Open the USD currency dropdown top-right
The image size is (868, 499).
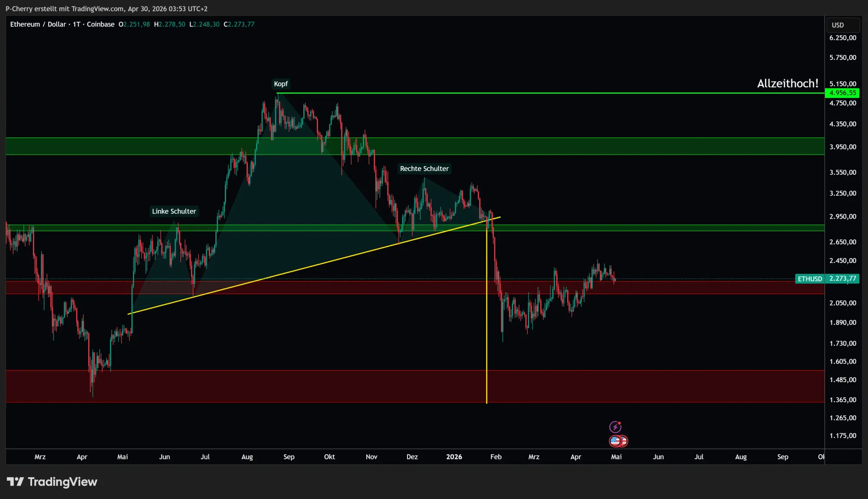(x=842, y=25)
